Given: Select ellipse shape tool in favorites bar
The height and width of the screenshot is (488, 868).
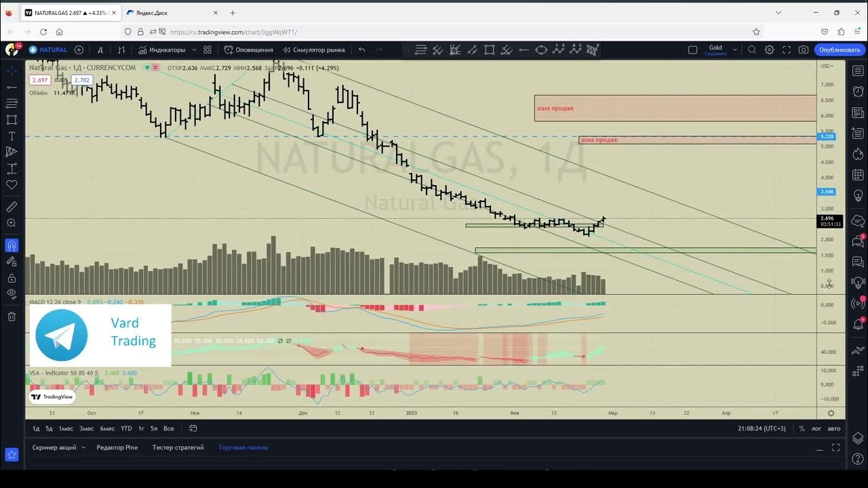Looking at the screenshot, I should [x=541, y=49].
